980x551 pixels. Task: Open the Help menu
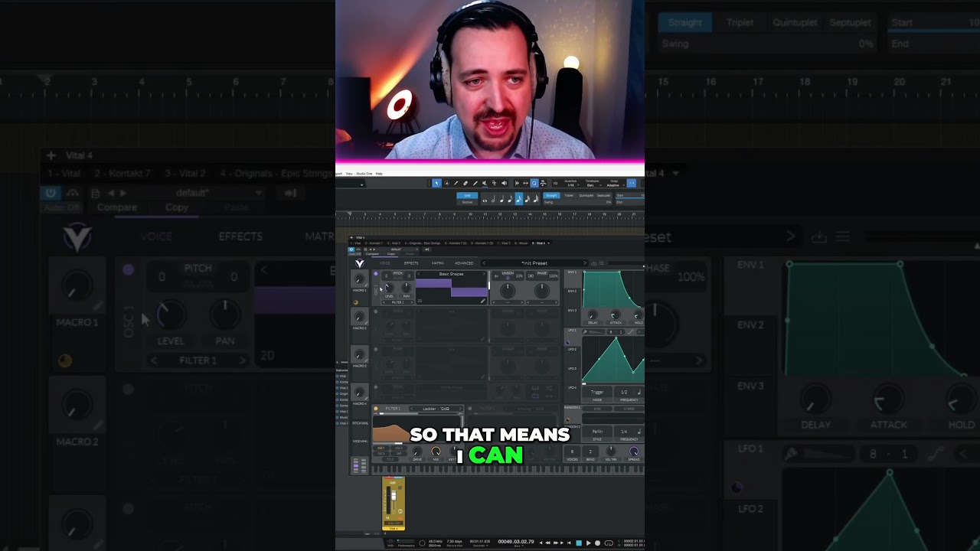[379, 174]
